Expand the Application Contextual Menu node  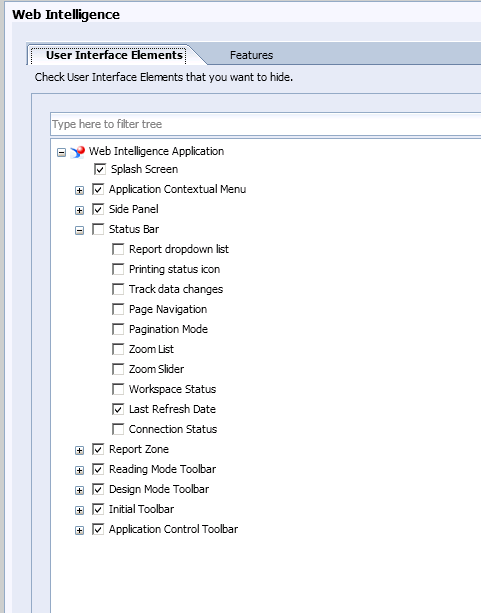[79, 190]
